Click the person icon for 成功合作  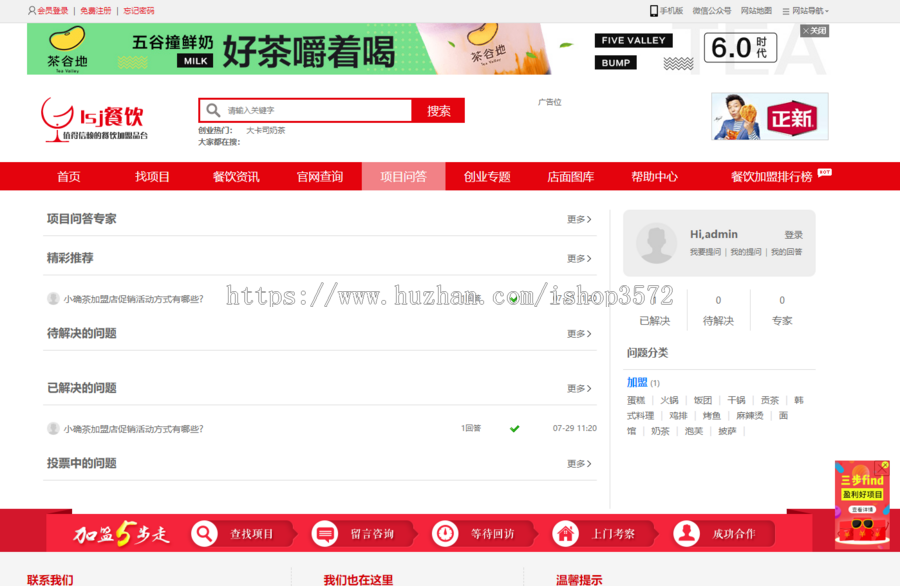[x=686, y=534]
